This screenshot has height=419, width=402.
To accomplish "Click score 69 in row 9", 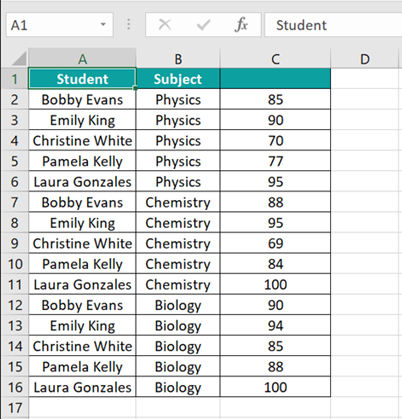I will tap(275, 243).
